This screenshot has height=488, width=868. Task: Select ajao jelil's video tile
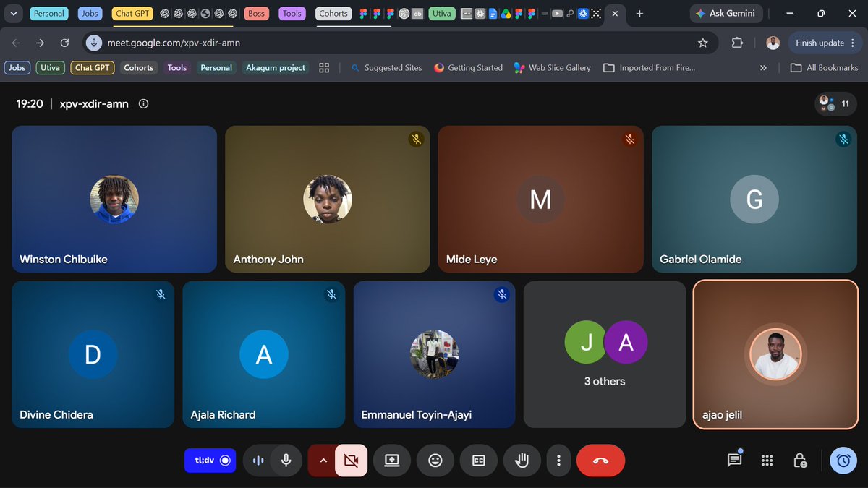click(775, 354)
